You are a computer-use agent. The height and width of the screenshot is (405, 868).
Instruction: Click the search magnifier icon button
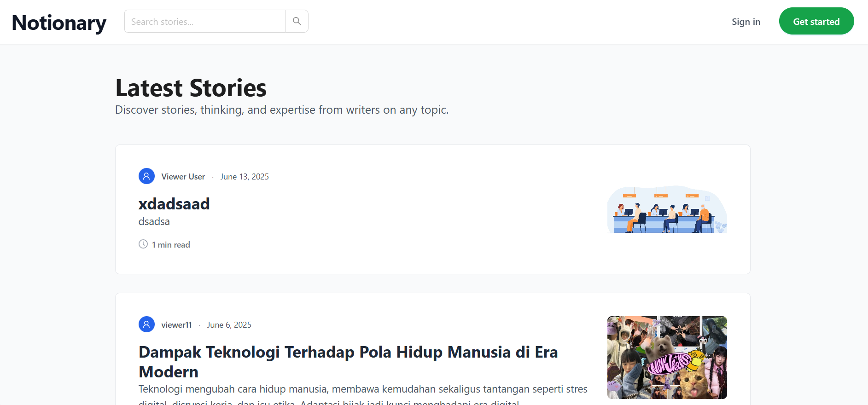(297, 21)
